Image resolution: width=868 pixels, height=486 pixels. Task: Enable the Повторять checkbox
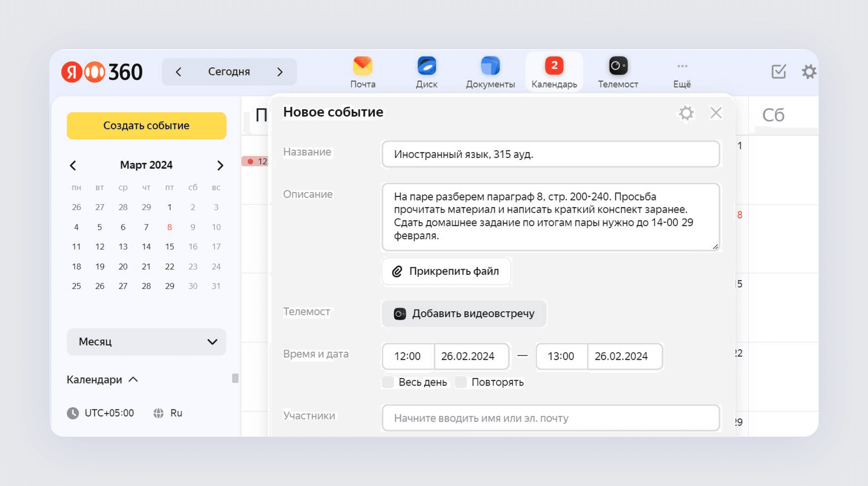(461, 382)
